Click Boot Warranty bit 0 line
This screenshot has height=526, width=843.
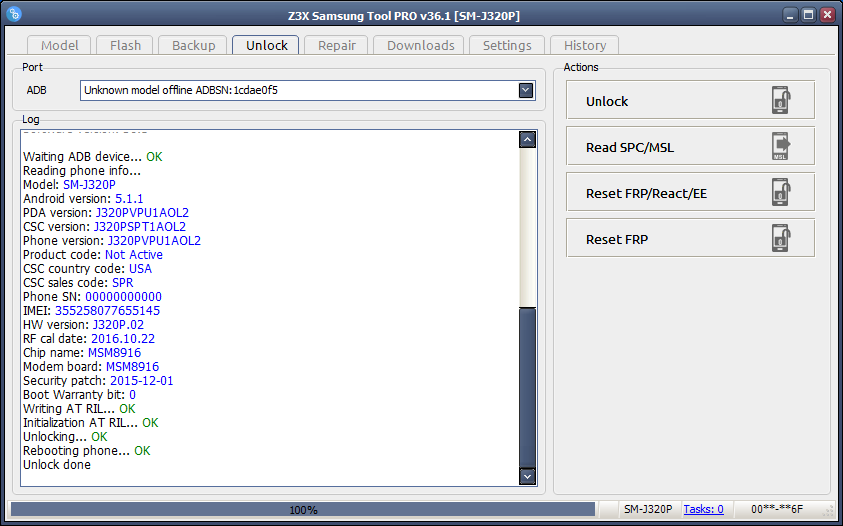[x=79, y=394]
